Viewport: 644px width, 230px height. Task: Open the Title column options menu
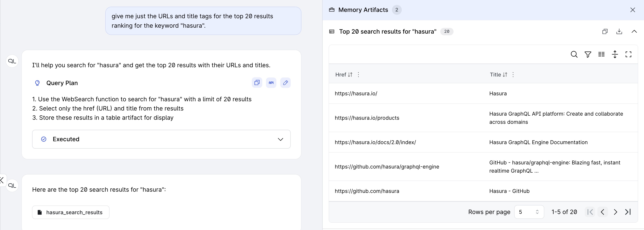pos(513,75)
